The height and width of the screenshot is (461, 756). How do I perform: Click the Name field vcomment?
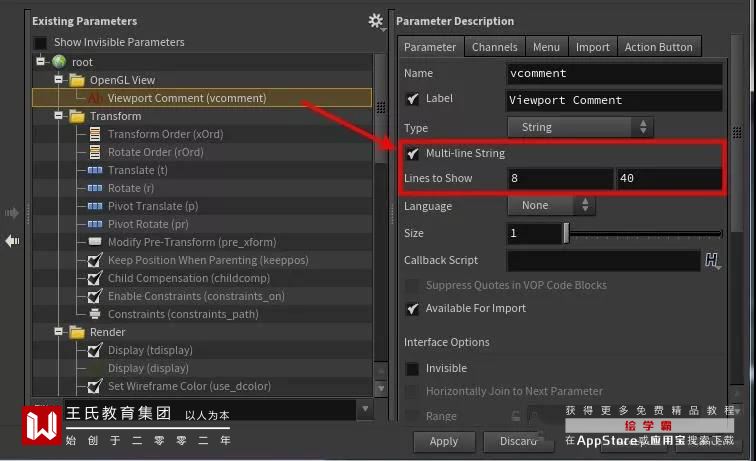pyautogui.click(x=614, y=74)
